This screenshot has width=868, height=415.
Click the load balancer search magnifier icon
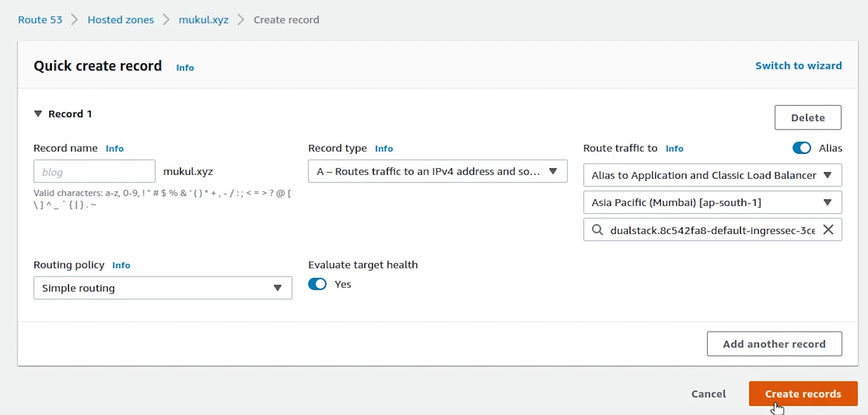597,230
